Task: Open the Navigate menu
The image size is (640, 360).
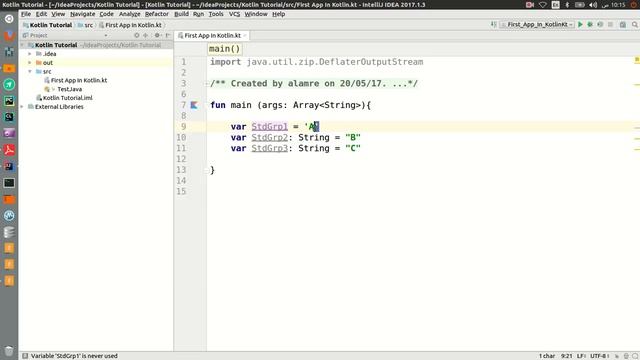Action: pos(82,14)
